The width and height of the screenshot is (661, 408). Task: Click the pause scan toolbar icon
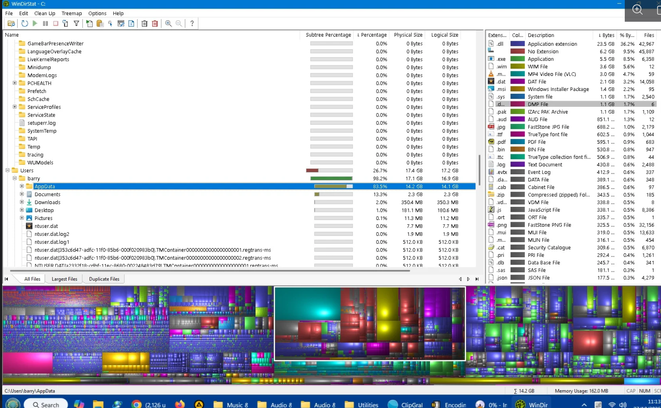click(x=45, y=24)
